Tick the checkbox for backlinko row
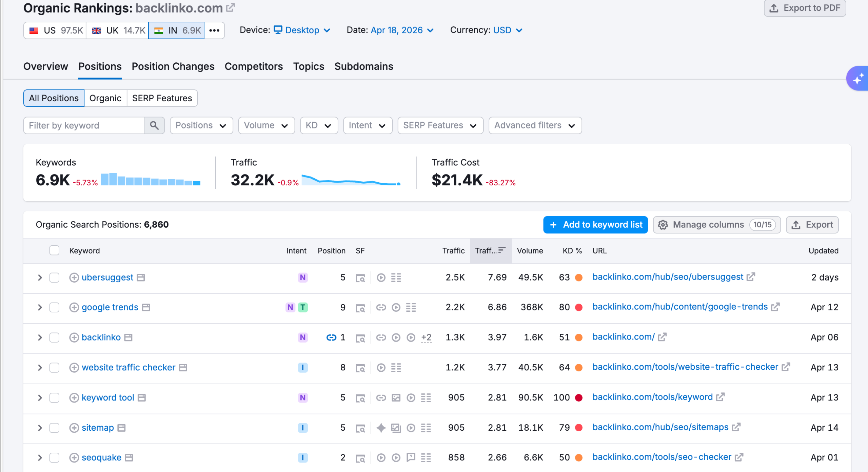This screenshot has height=472, width=868. coord(54,337)
